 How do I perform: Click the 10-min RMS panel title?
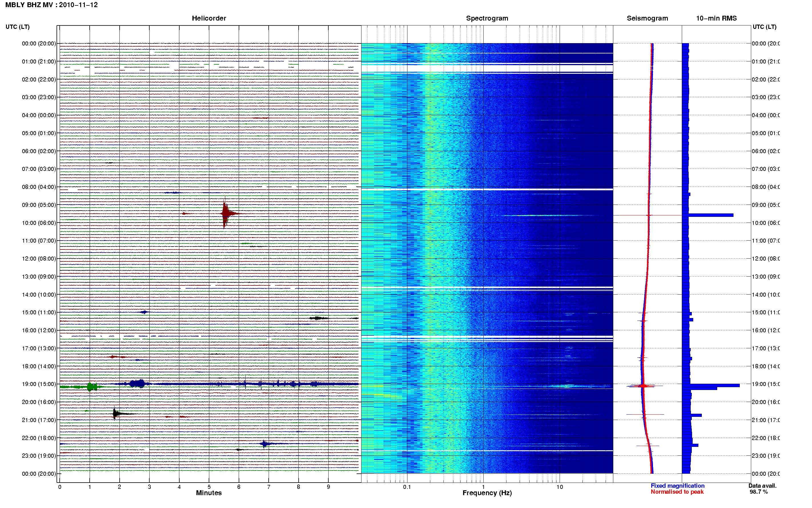tap(716, 18)
